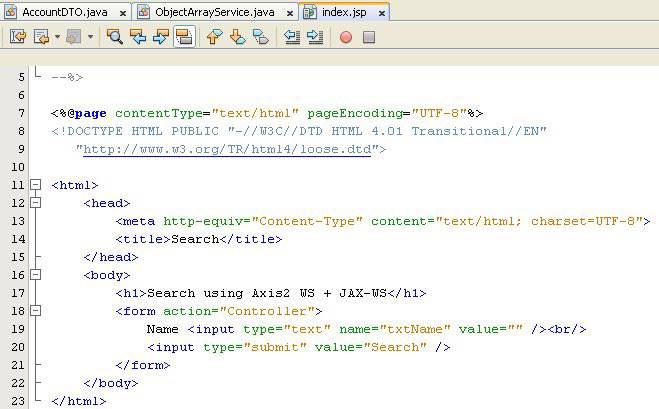Start macro recording with red circle
The width and height of the screenshot is (659, 409).
(x=346, y=37)
